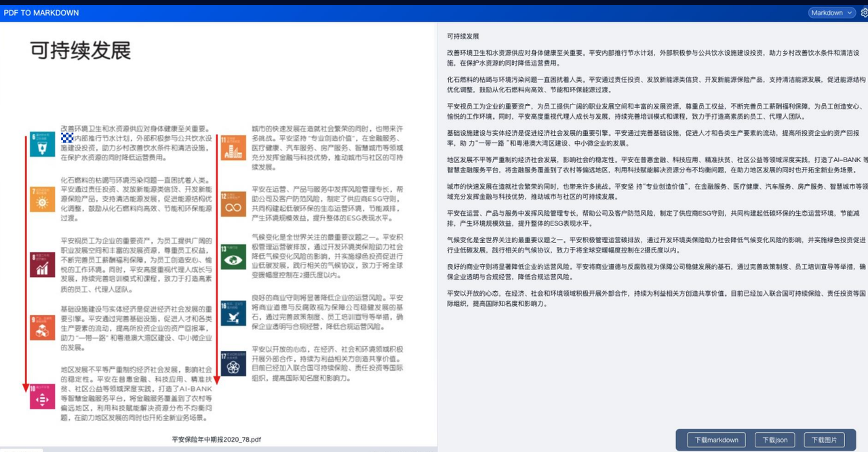
Task: Click the SDG 8 economic growth icon
Action: (42, 264)
